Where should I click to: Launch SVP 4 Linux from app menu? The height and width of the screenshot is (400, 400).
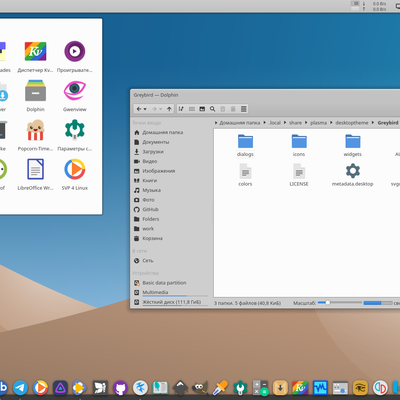75,175
